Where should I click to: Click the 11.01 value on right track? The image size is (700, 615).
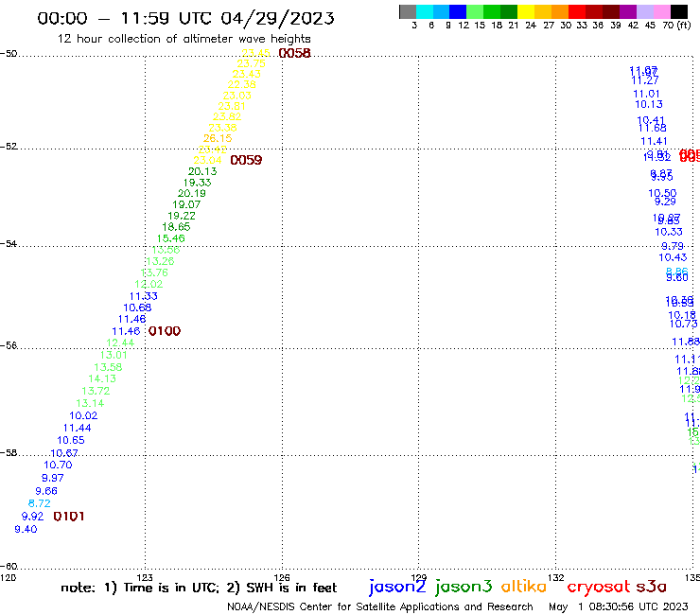click(x=646, y=94)
